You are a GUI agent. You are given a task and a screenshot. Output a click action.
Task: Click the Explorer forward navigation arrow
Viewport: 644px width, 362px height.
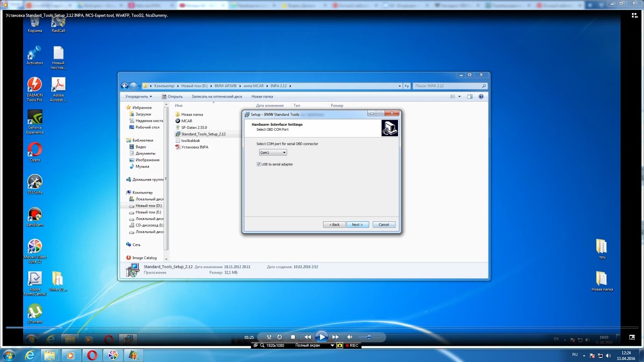pyautogui.click(x=133, y=86)
